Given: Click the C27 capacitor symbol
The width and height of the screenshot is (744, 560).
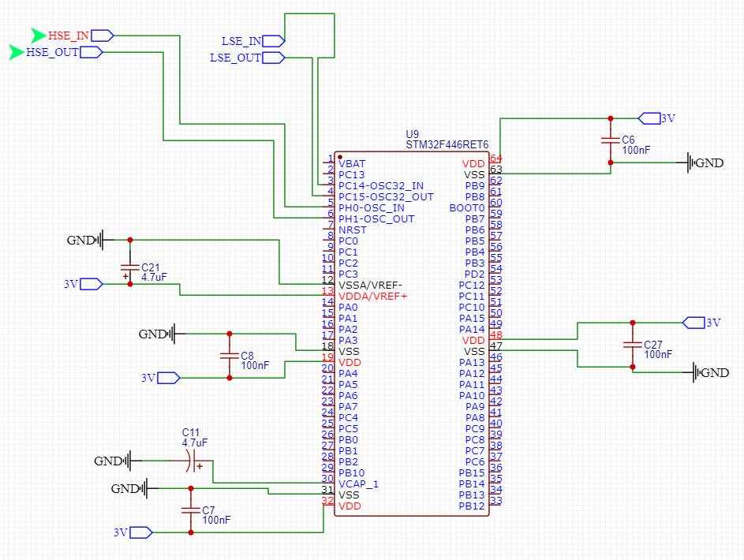Looking at the screenshot, I should point(633,345).
